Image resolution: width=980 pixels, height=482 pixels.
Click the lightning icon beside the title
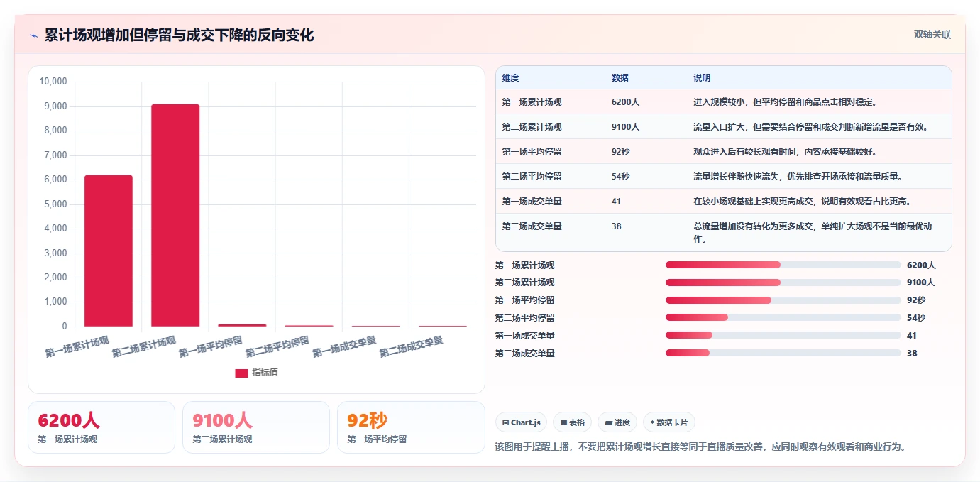[34, 35]
